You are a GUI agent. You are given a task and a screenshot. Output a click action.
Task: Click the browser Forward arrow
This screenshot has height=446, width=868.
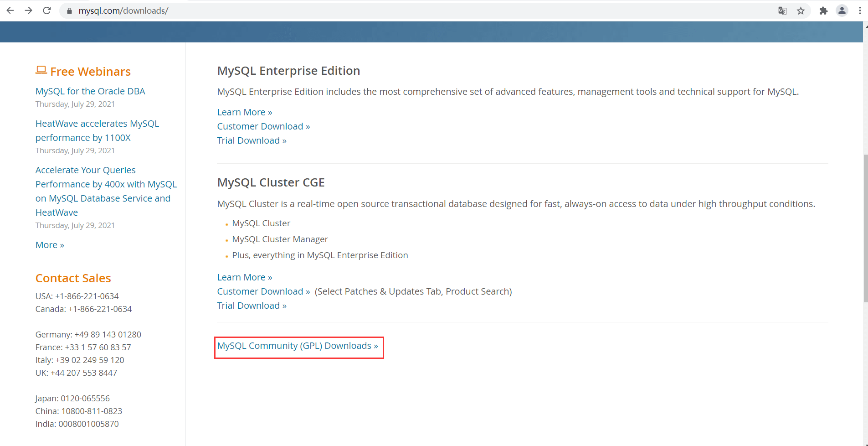[x=28, y=10]
